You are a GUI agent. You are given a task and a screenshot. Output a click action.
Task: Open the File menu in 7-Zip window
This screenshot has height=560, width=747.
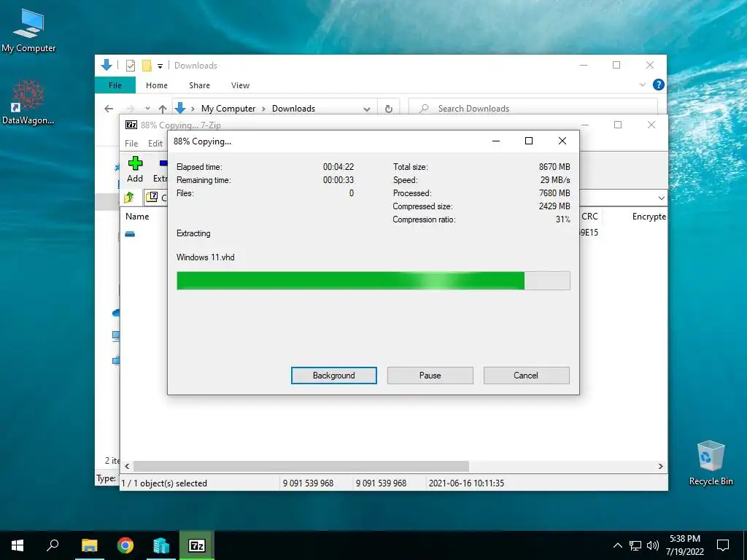131,144
